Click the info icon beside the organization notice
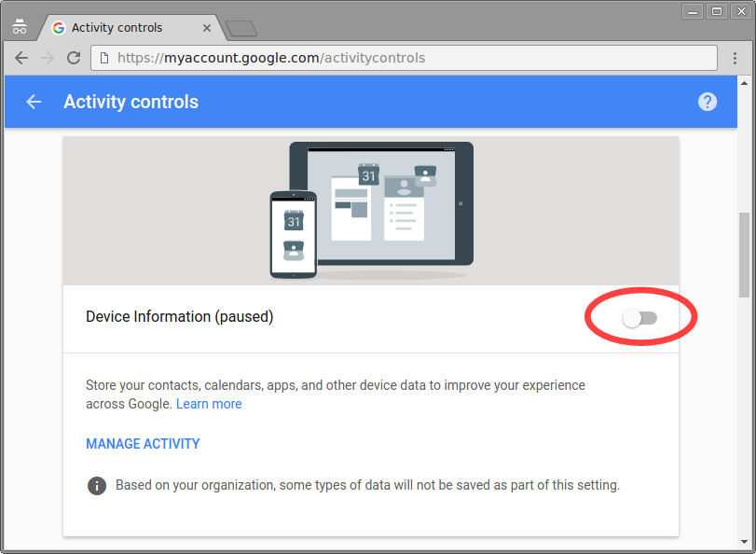756x554 pixels. coord(96,486)
